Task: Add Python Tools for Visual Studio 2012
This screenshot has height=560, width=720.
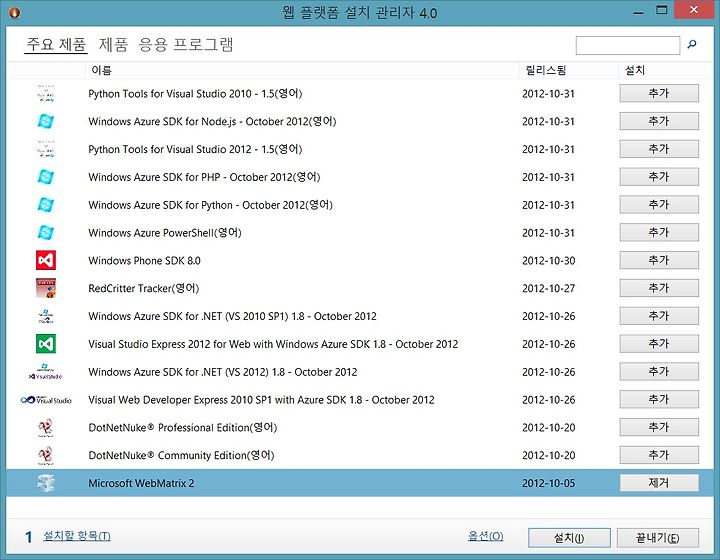Action: click(x=659, y=149)
